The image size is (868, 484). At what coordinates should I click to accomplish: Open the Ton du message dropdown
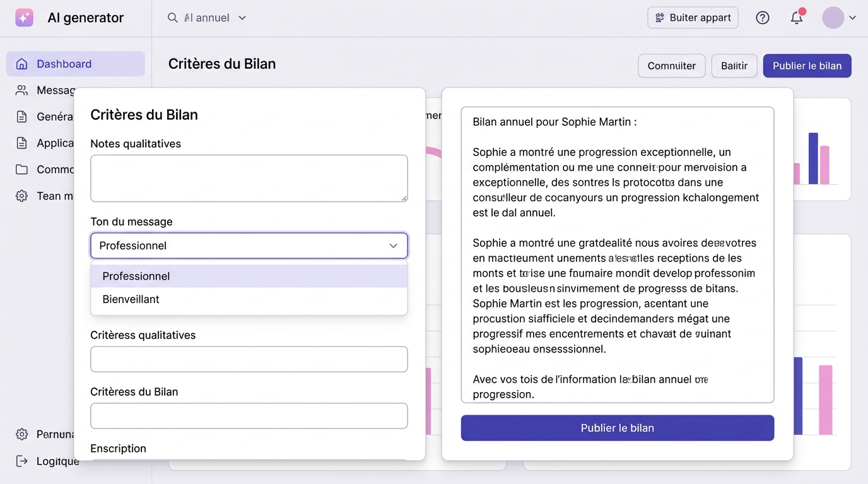pos(249,246)
